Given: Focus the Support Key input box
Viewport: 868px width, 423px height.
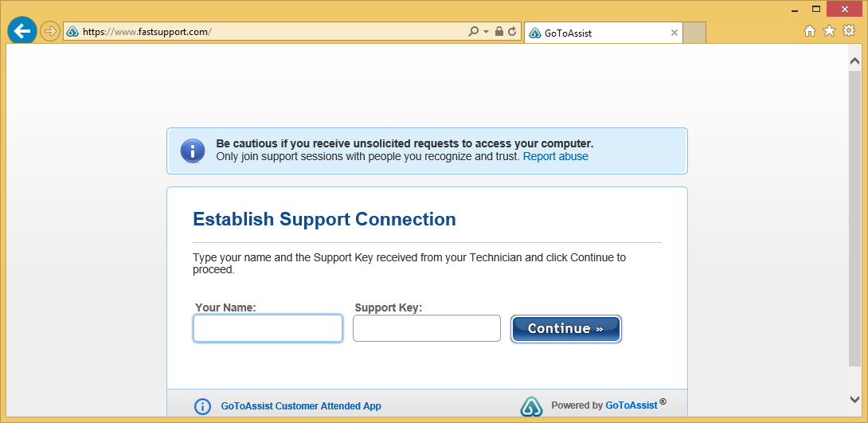Looking at the screenshot, I should point(426,328).
